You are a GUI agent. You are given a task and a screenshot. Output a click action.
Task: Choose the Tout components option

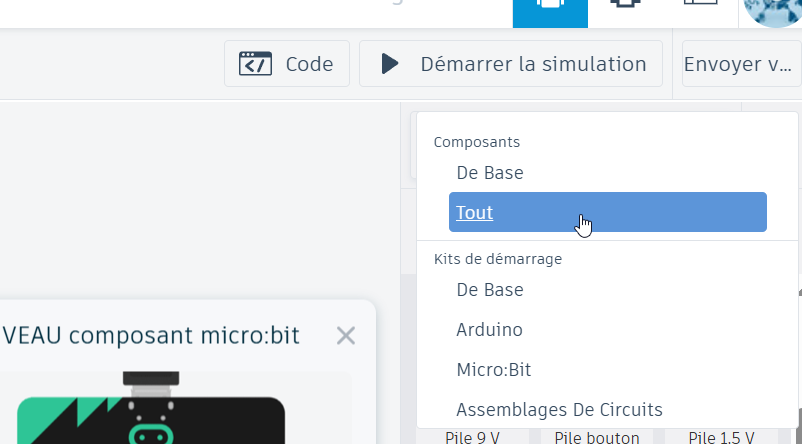607,212
